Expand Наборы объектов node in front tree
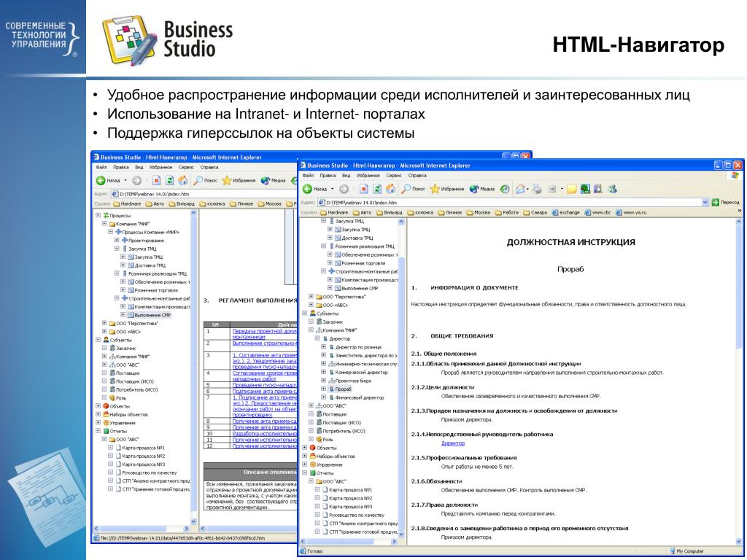747x560 pixels. click(x=306, y=456)
